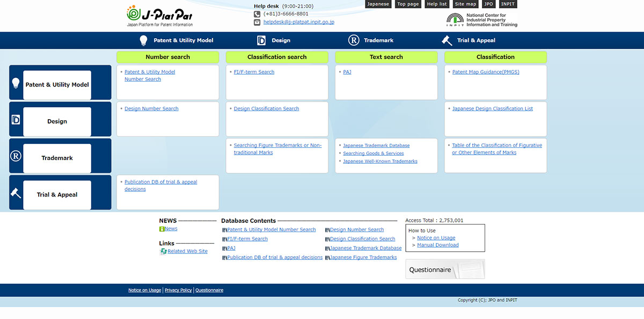The image size is (644, 319).
Task: Select the white Patent & Utility Model sidebar button
Action: [57, 85]
